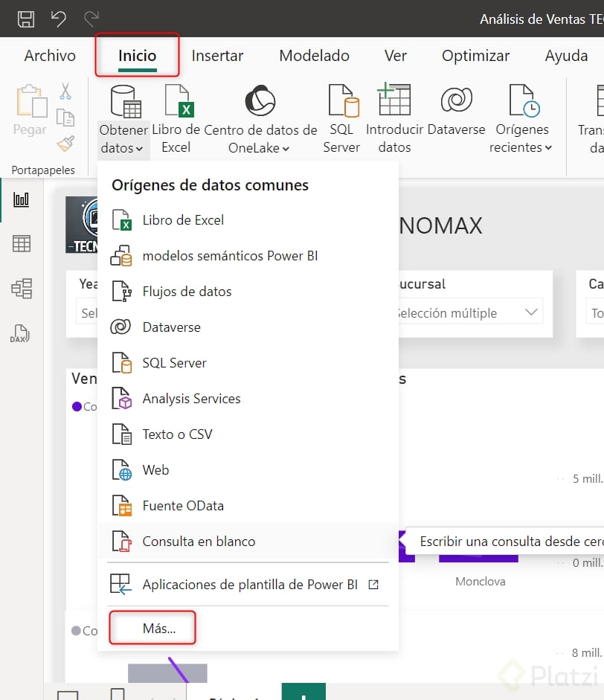The width and height of the screenshot is (604, 700).
Task: Click the SQL Server ribbon icon
Action: pos(344,101)
